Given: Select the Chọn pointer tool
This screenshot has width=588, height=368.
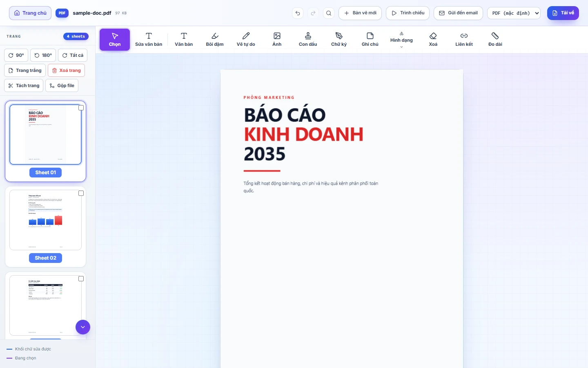Looking at the screenshot, I should (115, 40).
